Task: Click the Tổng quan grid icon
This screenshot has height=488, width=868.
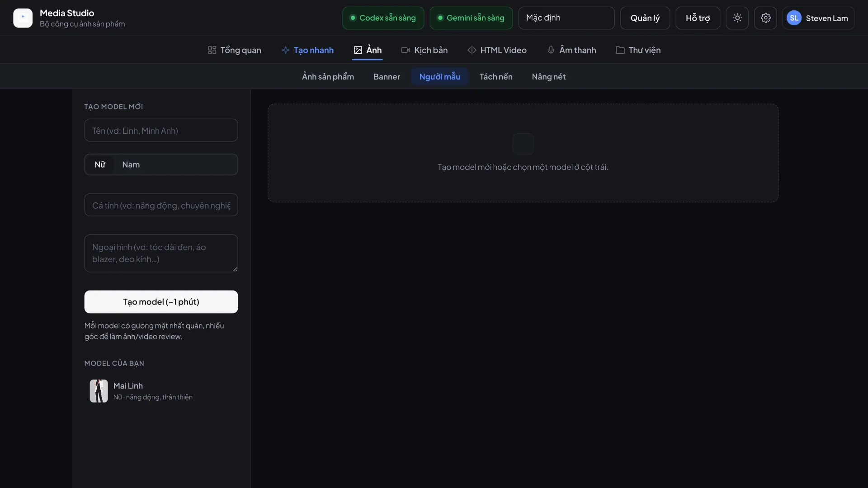Action: click(212, 50)
